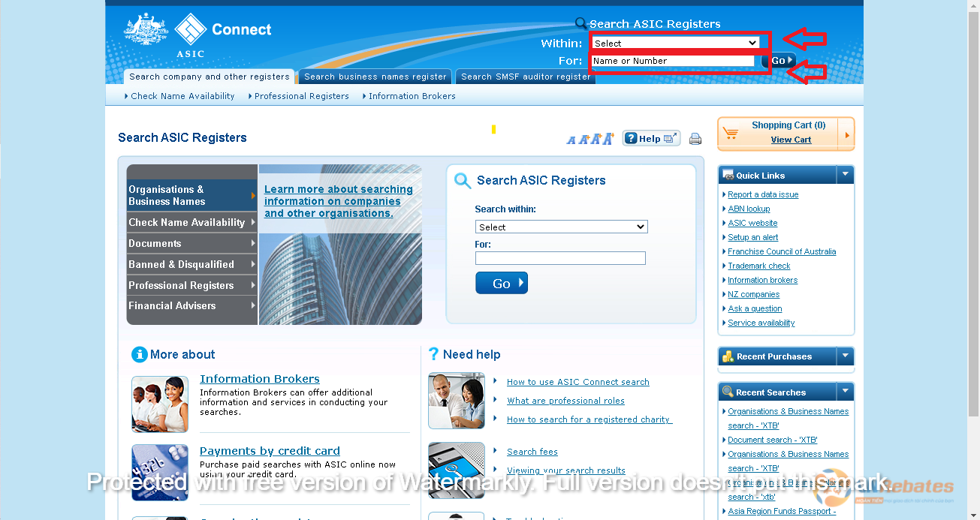980x520 pixels.
Task: Open Information Brokers submenu link
Action: coord(412,96)
